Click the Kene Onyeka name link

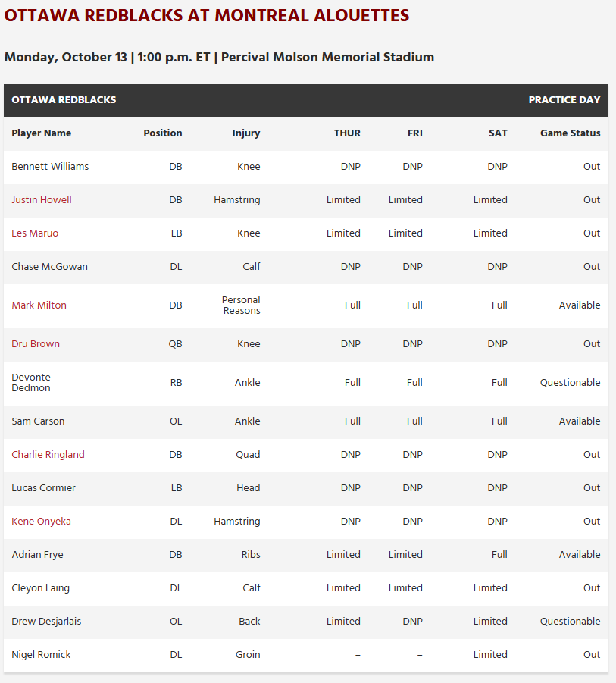click(x=41, y=522)
